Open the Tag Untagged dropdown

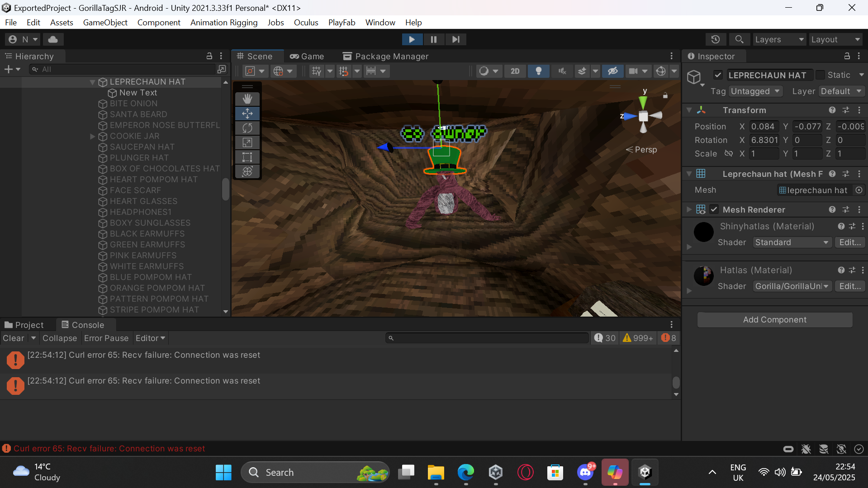[x=756, y=91]
